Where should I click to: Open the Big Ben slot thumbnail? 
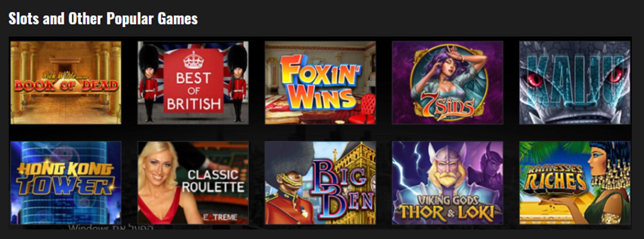point(320,183)
